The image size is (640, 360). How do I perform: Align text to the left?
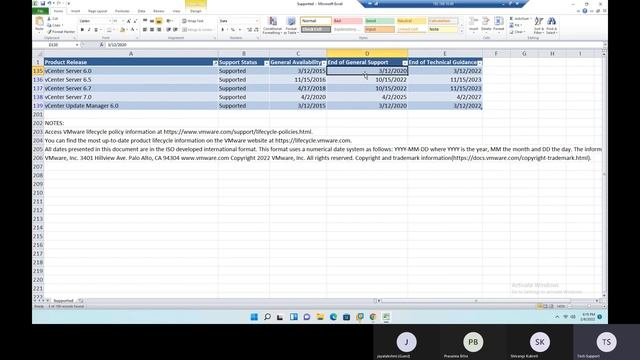pos(144,30)
